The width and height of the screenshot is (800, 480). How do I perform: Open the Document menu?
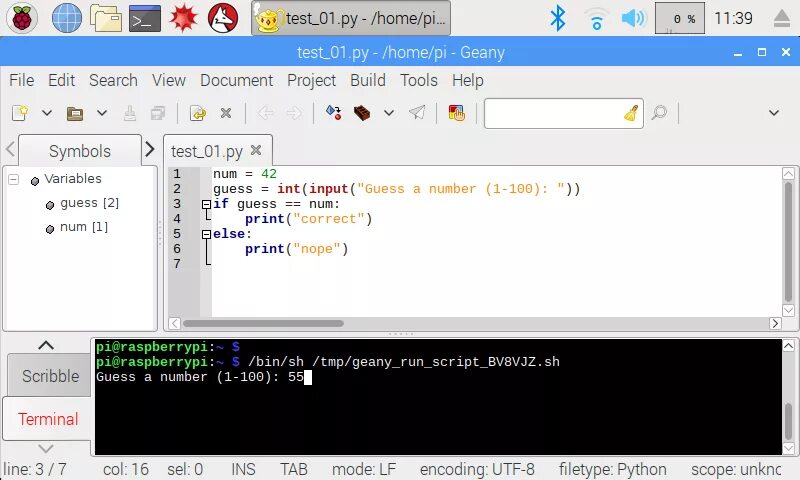236,80
